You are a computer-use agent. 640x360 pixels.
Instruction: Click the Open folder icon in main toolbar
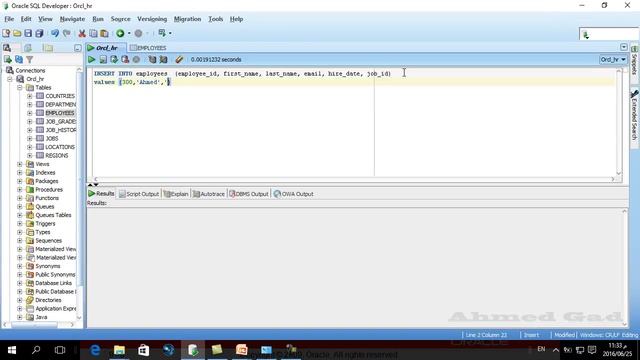click(x=17, y=33)
